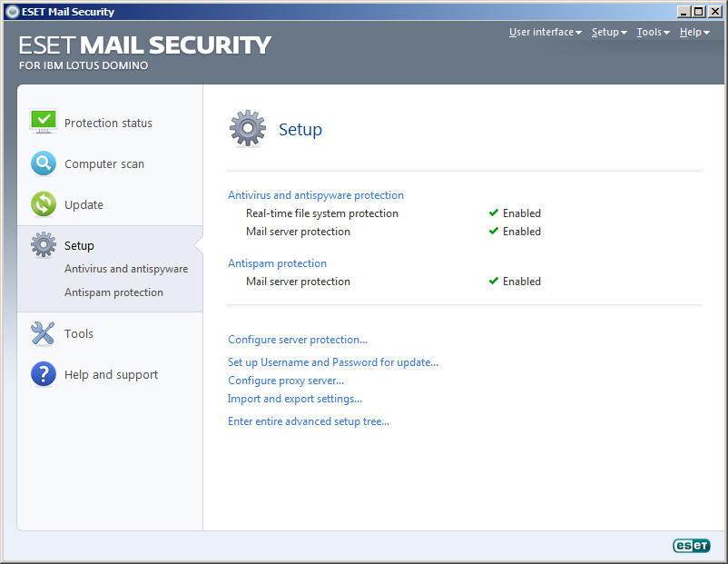Open the User interface dropdown menu
Image resolution: width=728 pixels, height=564 pixels.
[x=545, y=32]
